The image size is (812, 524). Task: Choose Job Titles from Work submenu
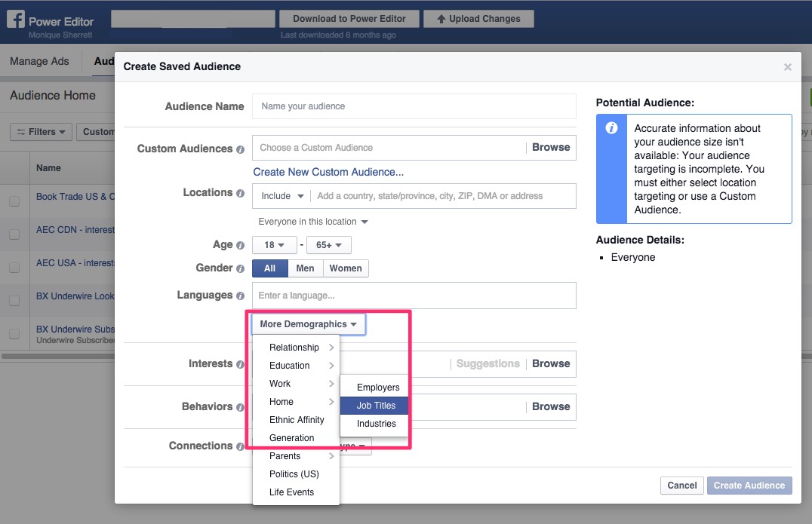376,406
